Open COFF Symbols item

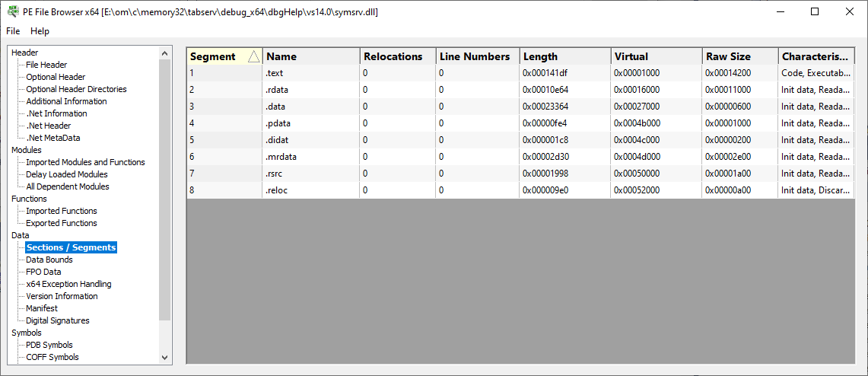pos(52,357)
